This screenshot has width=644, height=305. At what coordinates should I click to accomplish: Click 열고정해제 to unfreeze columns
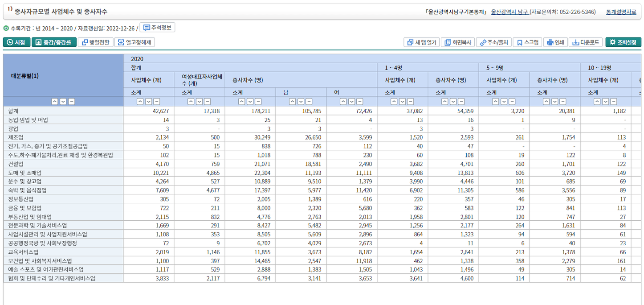(x=135, y=42)
